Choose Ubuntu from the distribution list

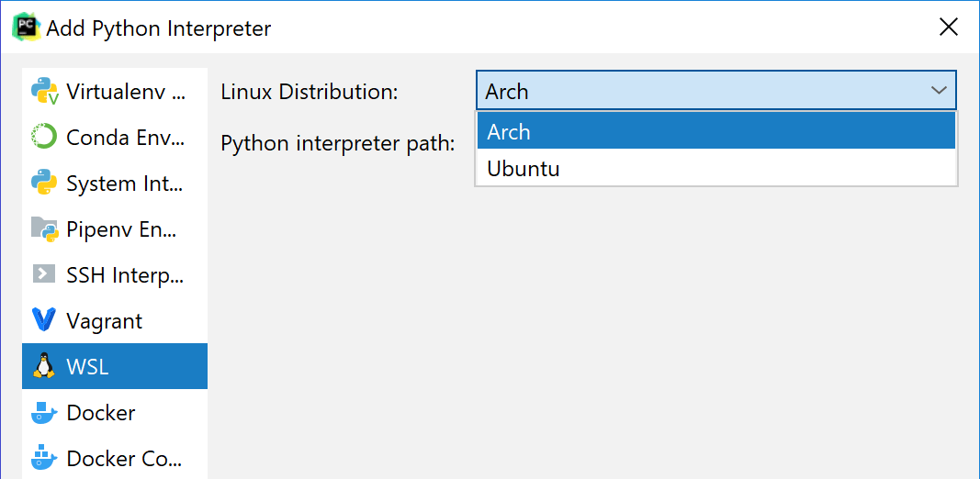(x=524, y=169)
